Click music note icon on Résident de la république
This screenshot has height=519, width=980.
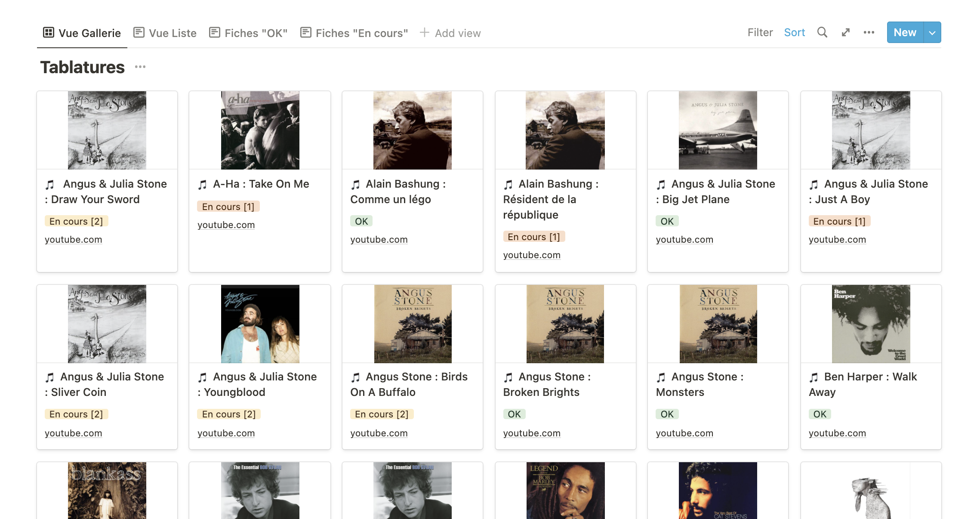[508, 185]
